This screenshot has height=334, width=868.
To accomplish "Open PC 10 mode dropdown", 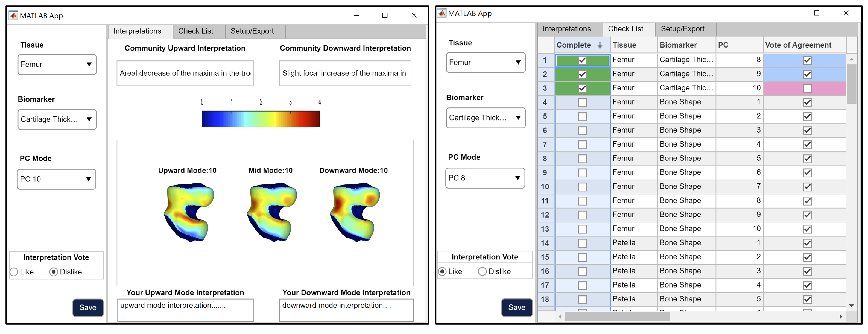I will click(x=56, y=179).
